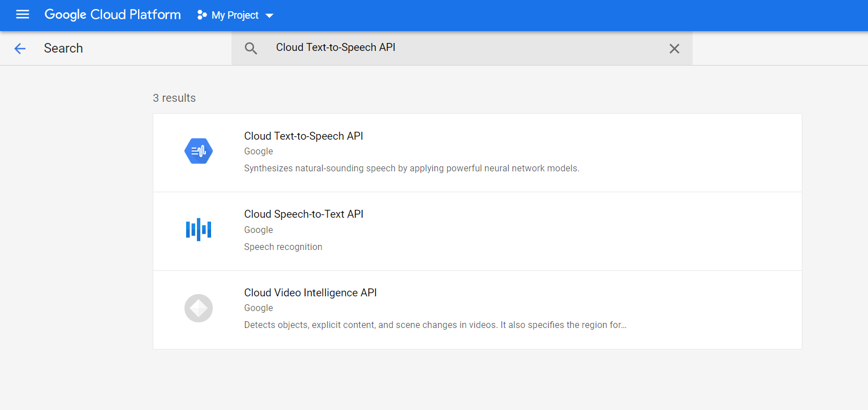Viewport: 868px width, 410px height.
Task: Click 'Google' under Cloud Video Intelligence API
Action: click(x=259, y=308)
